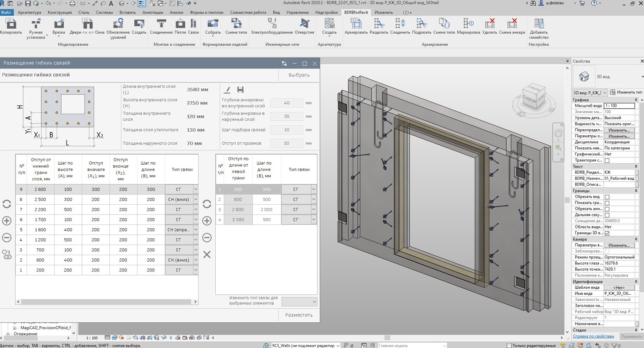Screen dimensions: 644x348
Task: Click the Разместить button
Action: coord(299,315)
